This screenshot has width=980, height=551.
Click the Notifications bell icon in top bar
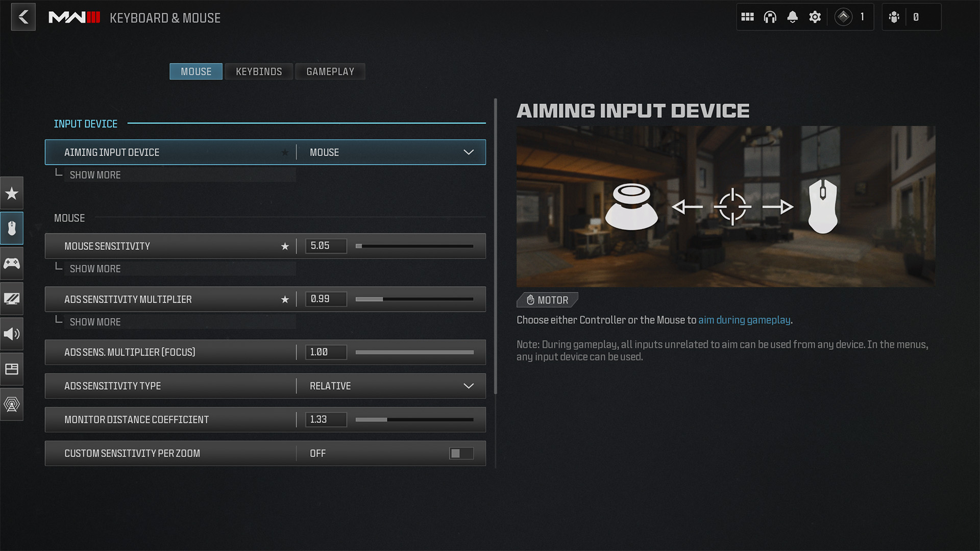793,17
